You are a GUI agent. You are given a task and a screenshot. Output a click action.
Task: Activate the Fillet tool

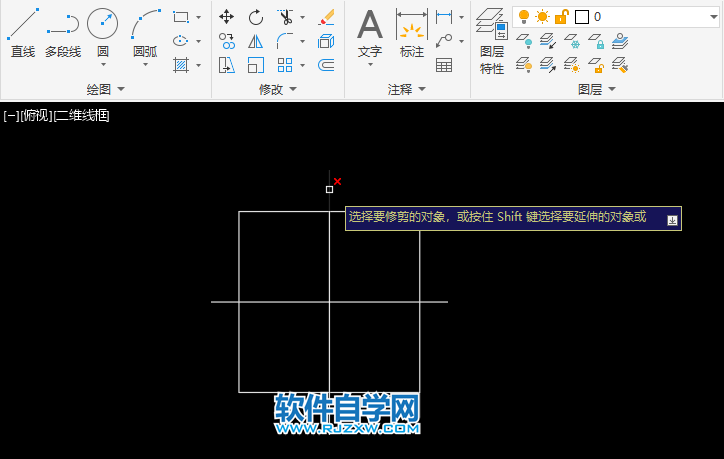click(285, 41)
